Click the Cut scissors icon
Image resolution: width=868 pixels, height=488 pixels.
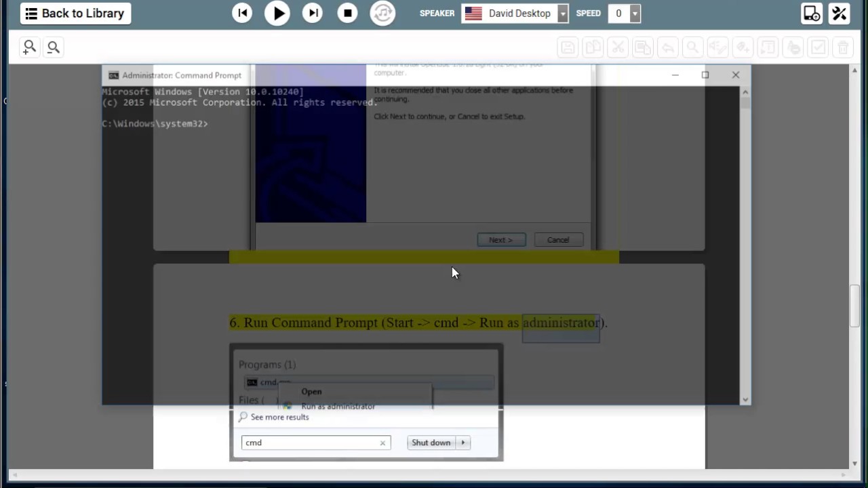[618, 47]
